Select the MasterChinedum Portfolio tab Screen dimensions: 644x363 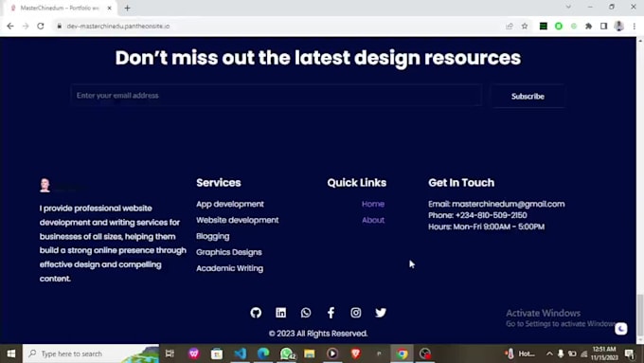click(x=60, y=8)
